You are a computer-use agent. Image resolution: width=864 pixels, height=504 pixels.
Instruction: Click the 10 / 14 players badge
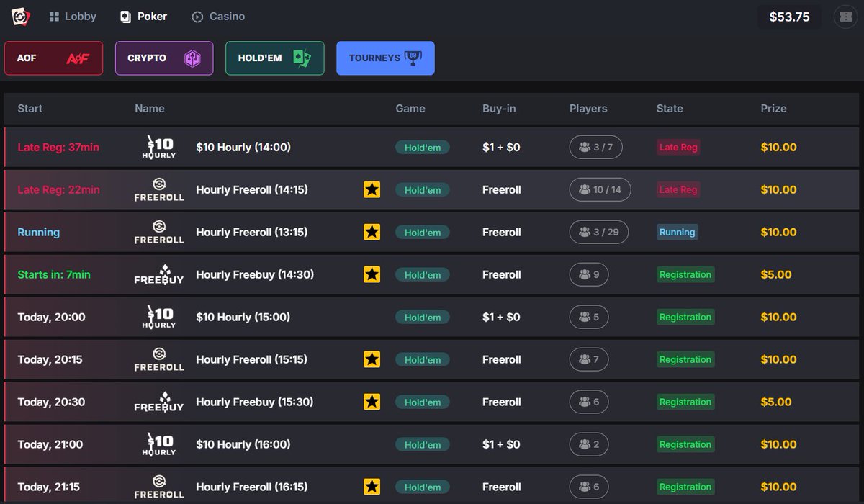[600, 190]
